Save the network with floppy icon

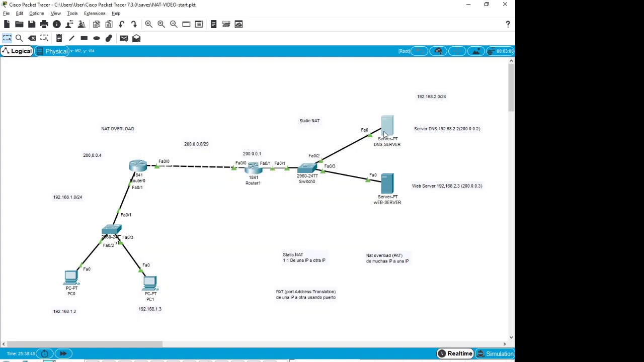tap(32, 24)
